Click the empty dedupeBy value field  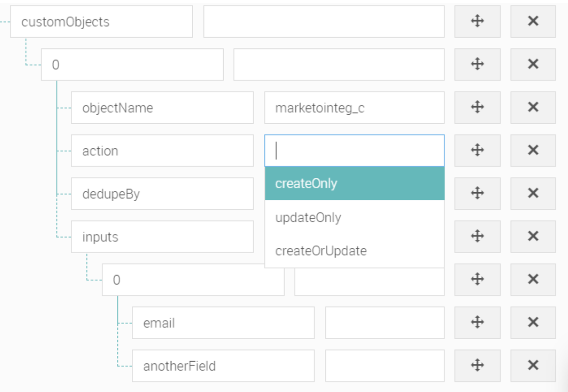click(x=354, y=193)
